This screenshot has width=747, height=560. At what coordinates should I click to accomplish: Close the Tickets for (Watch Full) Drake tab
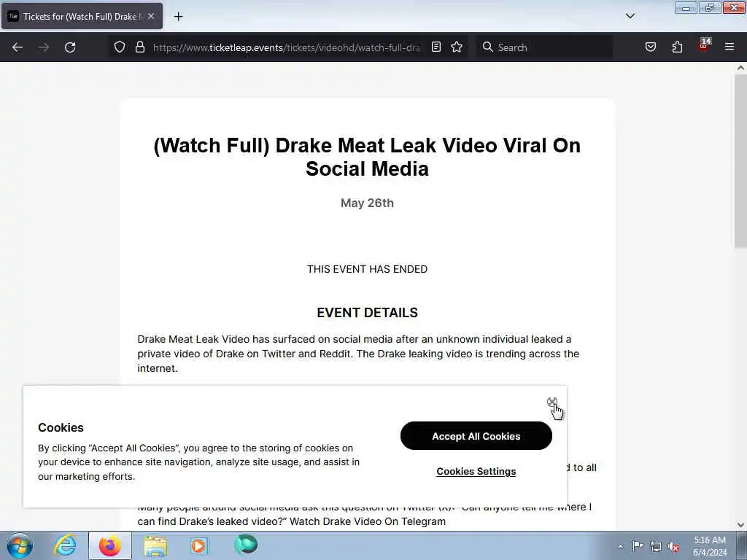coord(151,16)
